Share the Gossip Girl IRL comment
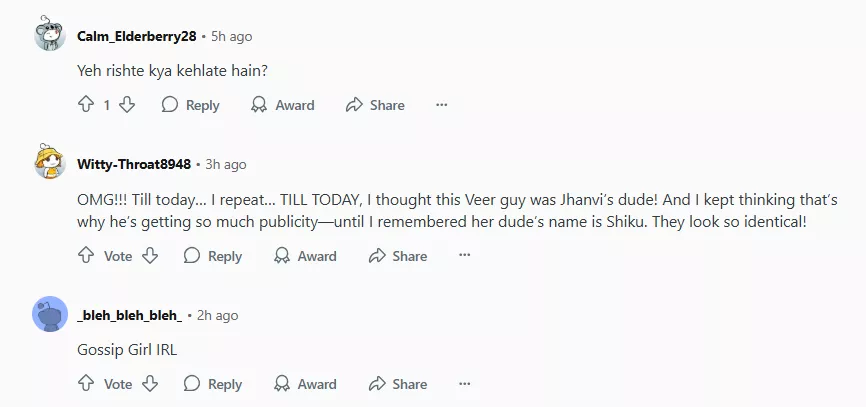Viewport: 866px width, 407px height. tap(397, 384)
